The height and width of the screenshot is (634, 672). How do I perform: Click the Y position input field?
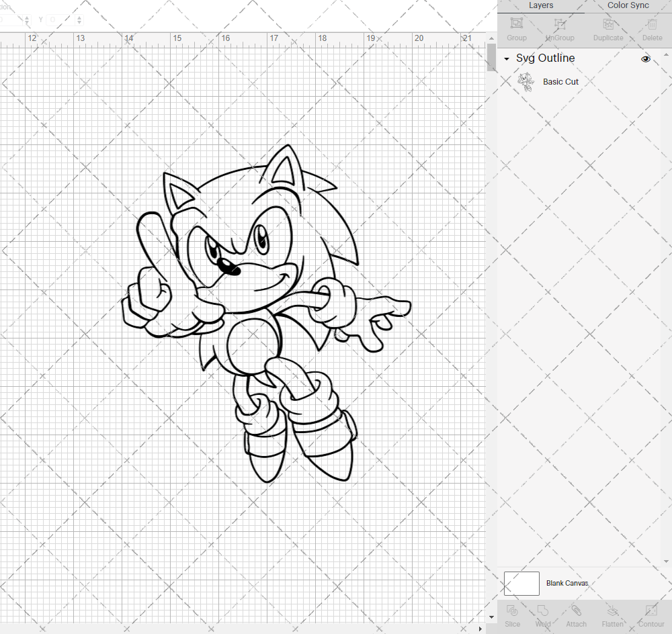coord(61,19)
